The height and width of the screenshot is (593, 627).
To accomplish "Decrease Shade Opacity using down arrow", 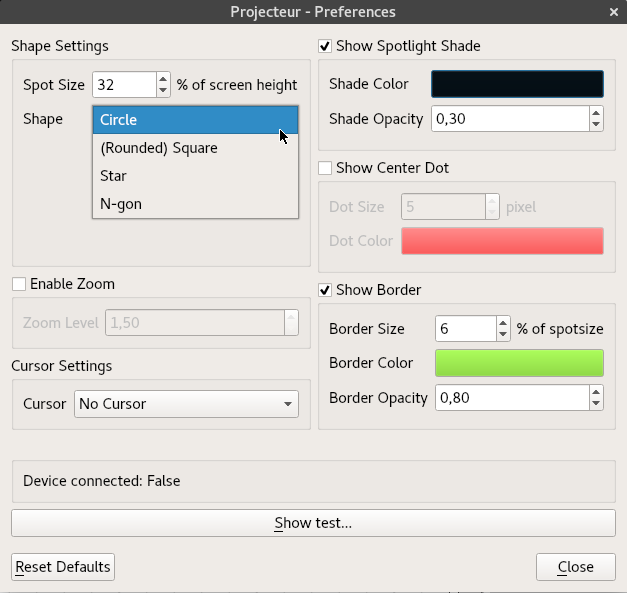I will [x=596, y=124].
